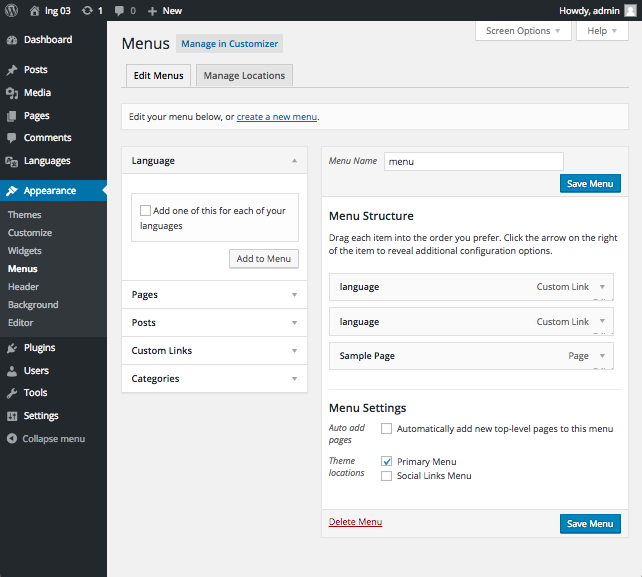Viewport: 642px width, 577px height.
Task: Expand the Custom Links panel
Action: [x=294, y=351]
